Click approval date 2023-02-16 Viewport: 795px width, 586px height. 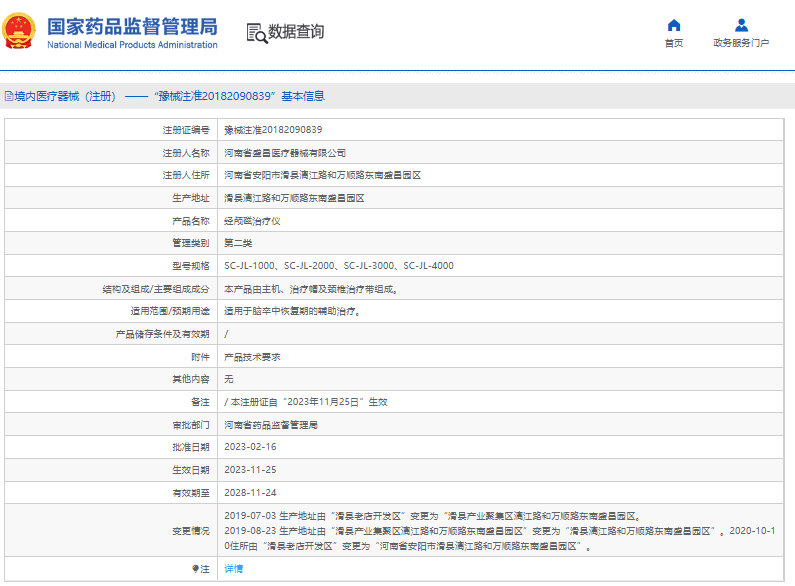click(x=250, y=447)
